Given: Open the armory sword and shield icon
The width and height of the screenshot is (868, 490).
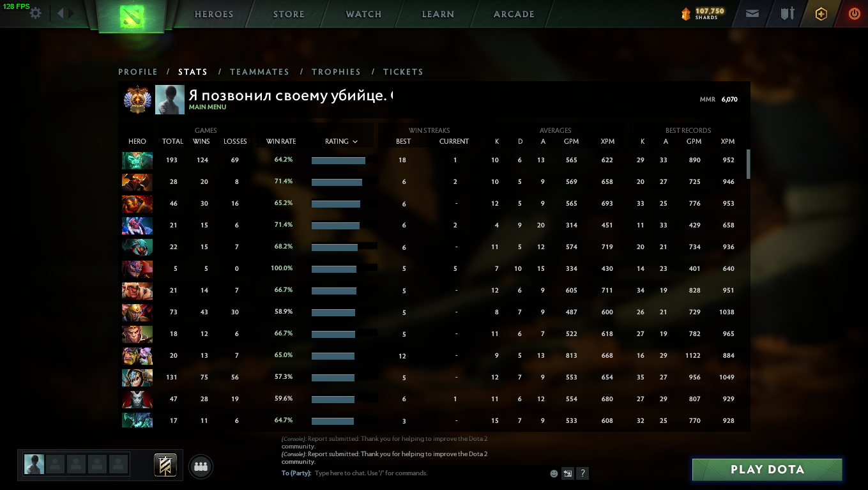Looking at the screenshot, I should coord(788,13).
